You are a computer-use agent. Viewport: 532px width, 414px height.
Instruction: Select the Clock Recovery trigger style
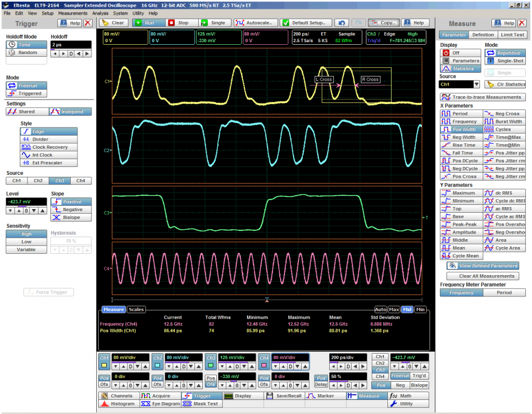pos(49,147)
